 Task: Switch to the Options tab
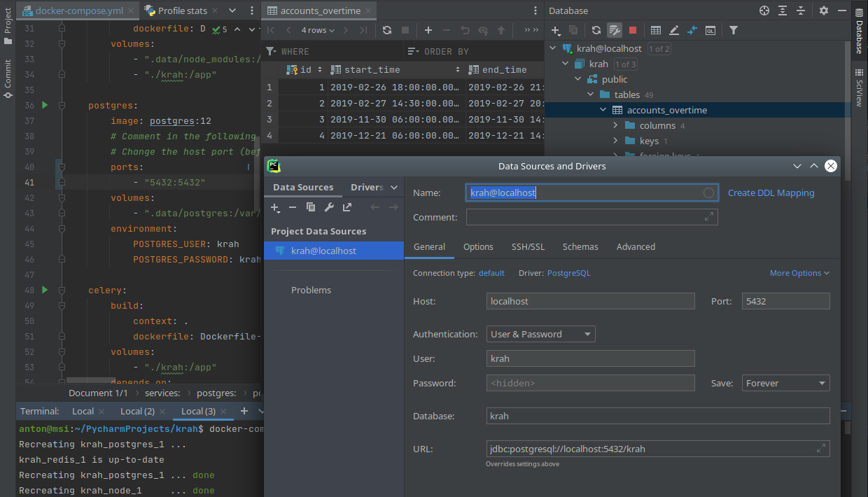pos(478,246)
